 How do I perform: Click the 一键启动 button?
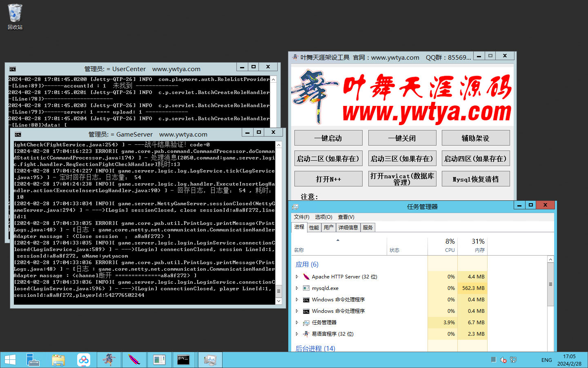[x=328, y=138]
